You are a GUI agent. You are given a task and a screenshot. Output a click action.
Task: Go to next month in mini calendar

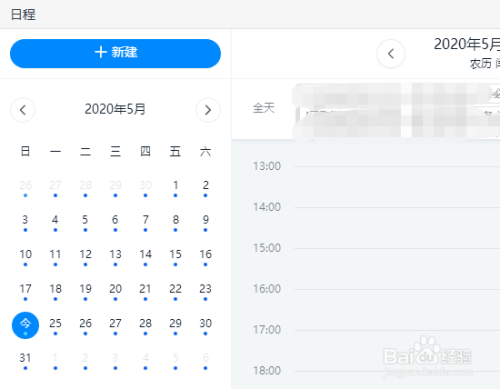click(x=208, y=110)
